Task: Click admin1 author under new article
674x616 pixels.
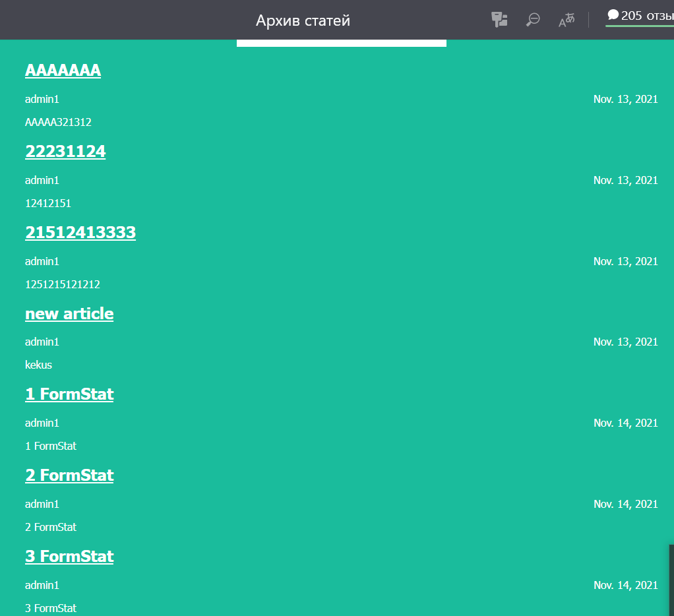Action: click(x=42, y=342)
